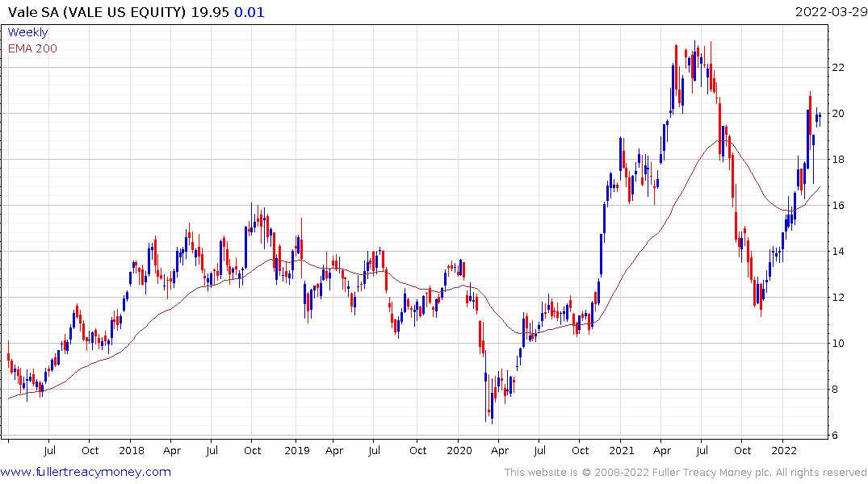This screenshot has height=484, width=868.
Task: Click the Oct label just before 2022
Action: tap(742, 451)
